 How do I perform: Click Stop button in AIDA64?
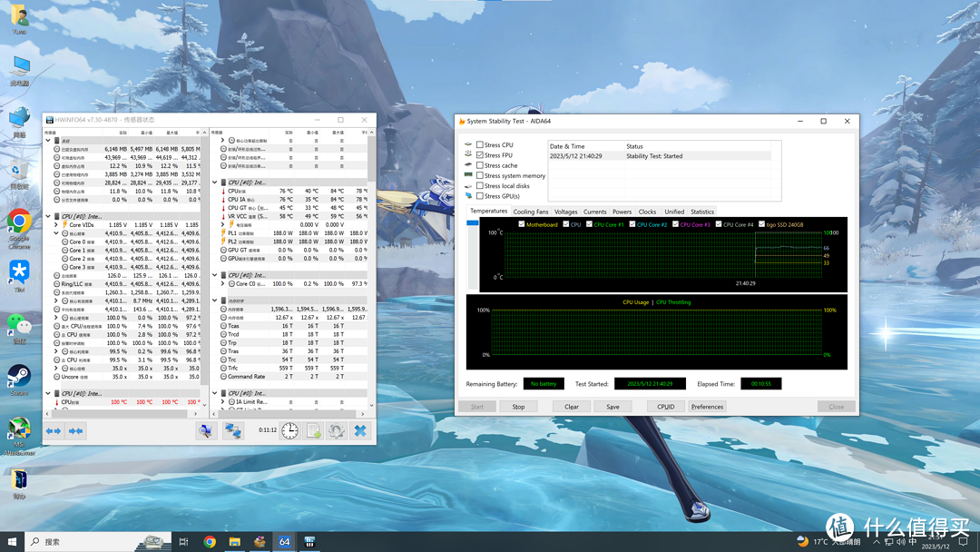[x=518, y=407]
